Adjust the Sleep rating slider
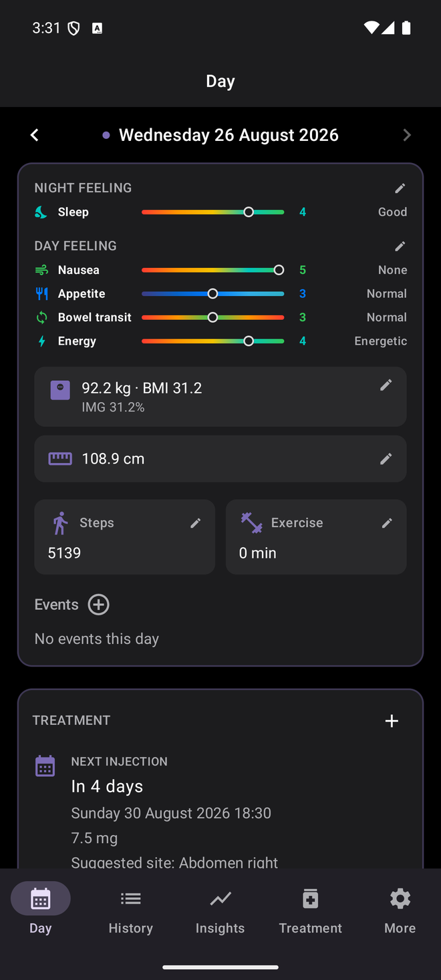The image size is (441, 980). 212,212
